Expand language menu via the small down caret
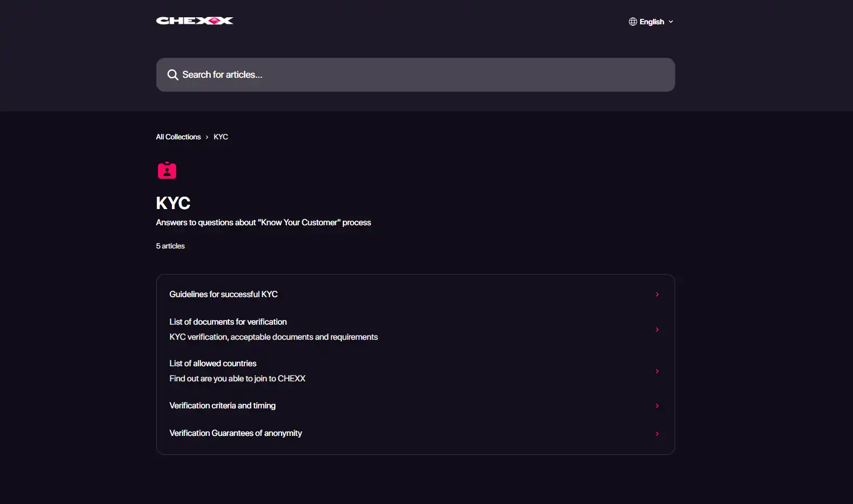853x504 pixels. (x=671, y=22)
